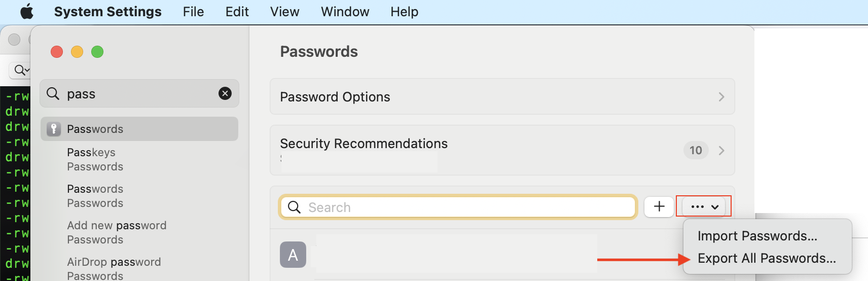Clear the sidebar search text
Viewport: 868px width, 281px height.
[225, 93]
